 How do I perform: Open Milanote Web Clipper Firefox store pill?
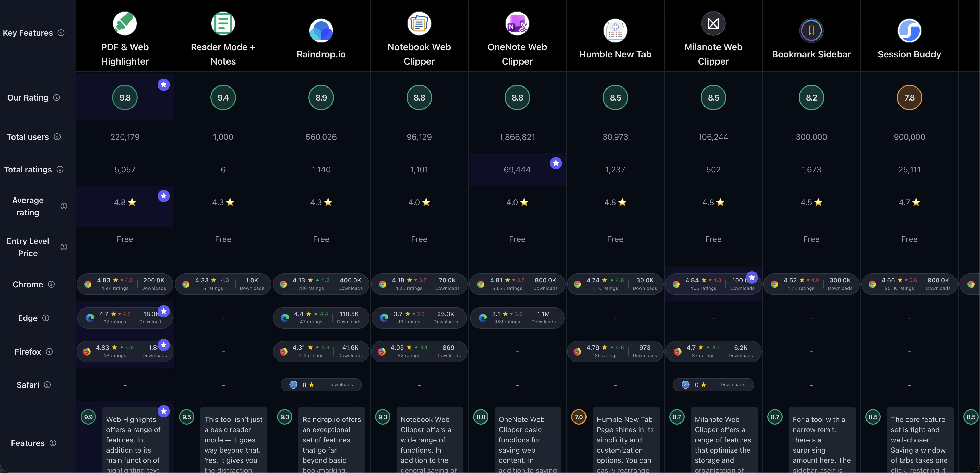tap(713, 351)
